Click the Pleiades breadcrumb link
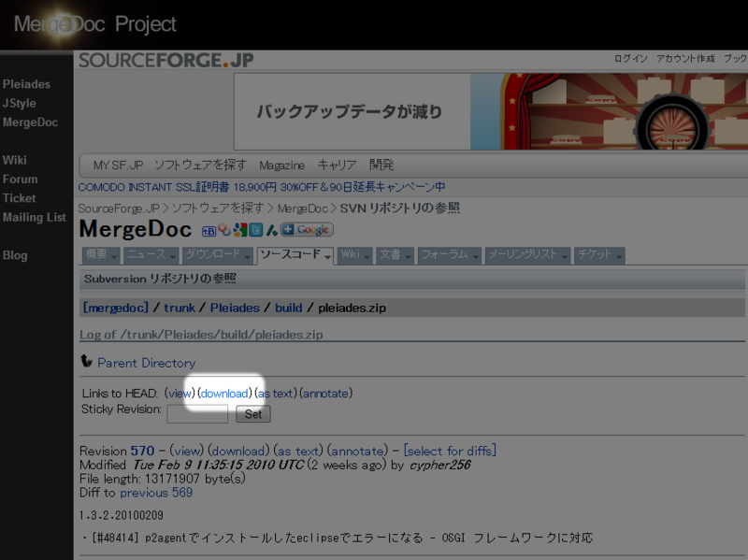This screenshot has width=748, height=560. [235, 308]
